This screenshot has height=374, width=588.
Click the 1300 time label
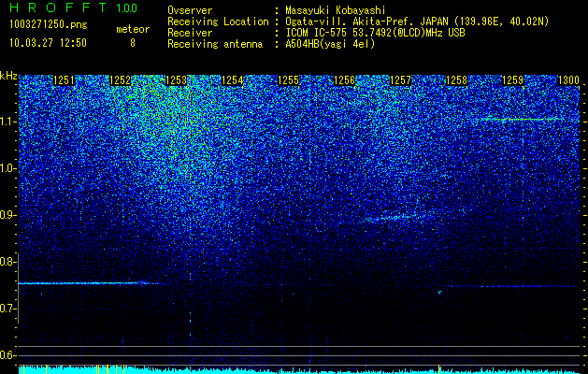[x=568, y=80]
